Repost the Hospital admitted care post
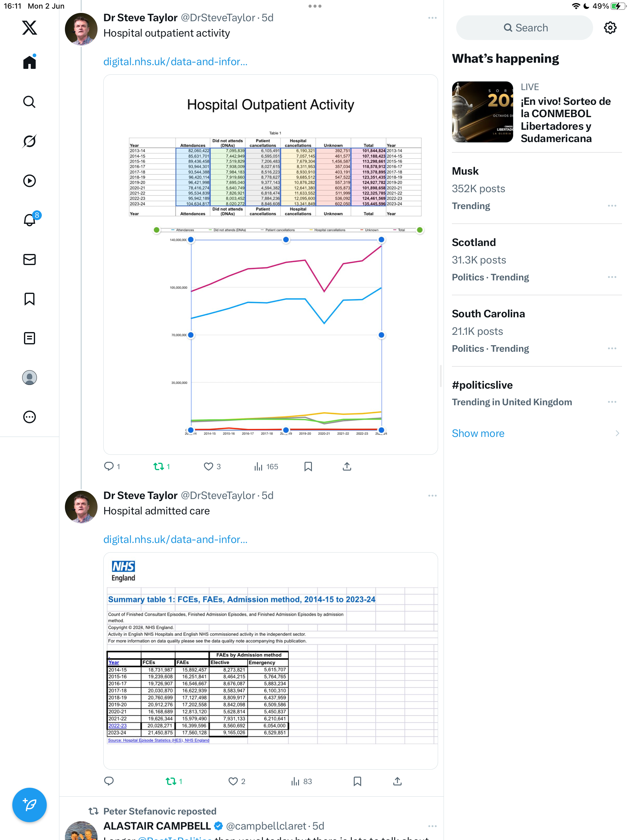The height and width of the screenshot is (840, 630). (x=174, y=781)
